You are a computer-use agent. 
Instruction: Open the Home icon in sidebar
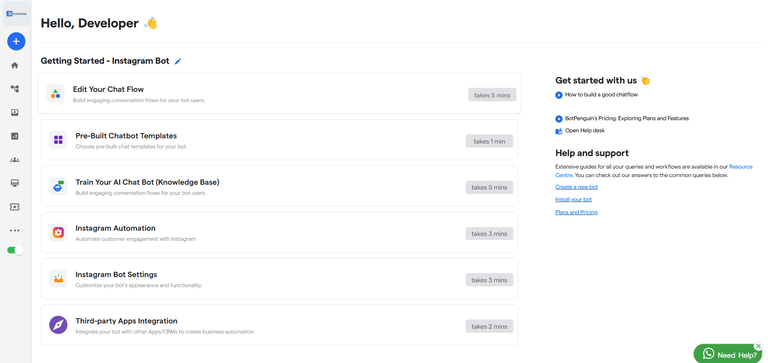pyautogui.click(x=15, y=65)
